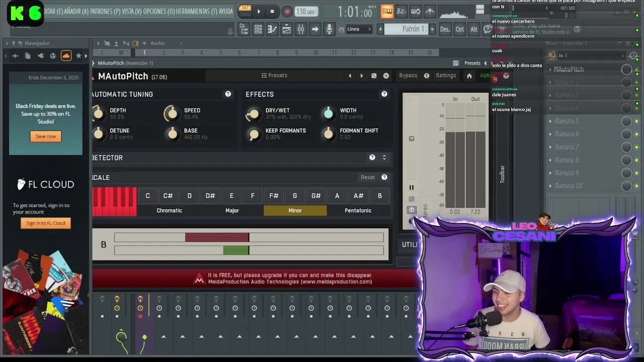Viewport: 644px width, 362px height.
Task: Click Sign in to FL Cloud button
Action: coord(46,223)
